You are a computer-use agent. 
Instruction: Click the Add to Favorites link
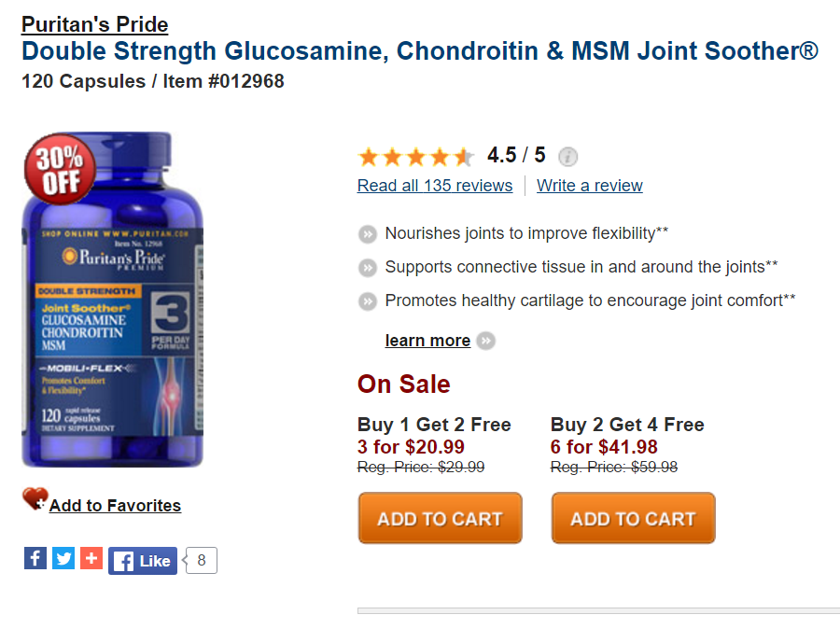[115, 506]
